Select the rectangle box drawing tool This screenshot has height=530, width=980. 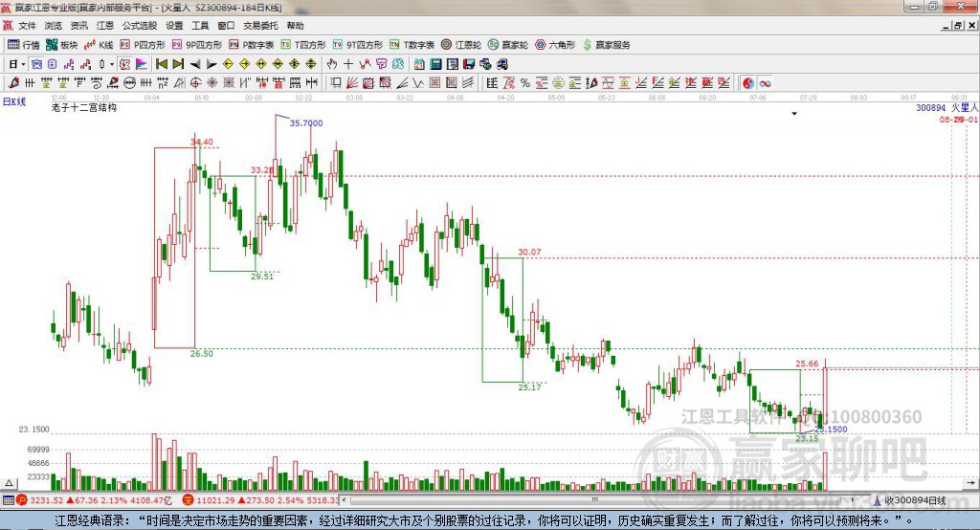click(x=336, y=82)
